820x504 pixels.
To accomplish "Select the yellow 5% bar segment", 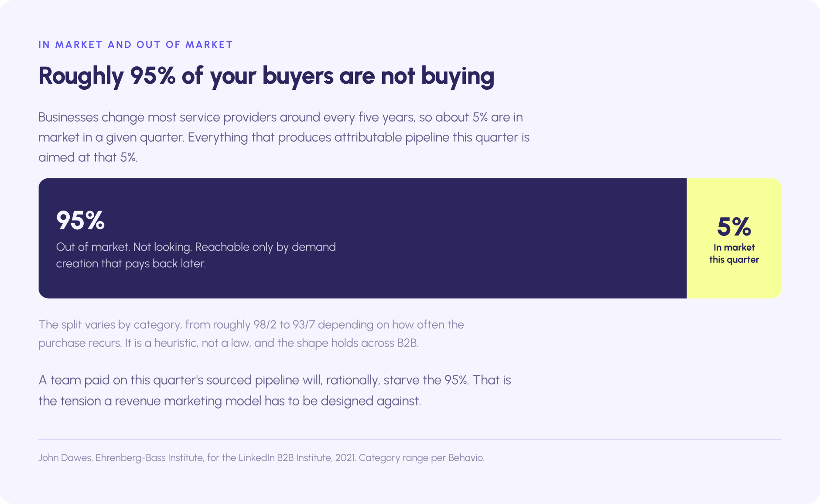I will click(734, 238).
